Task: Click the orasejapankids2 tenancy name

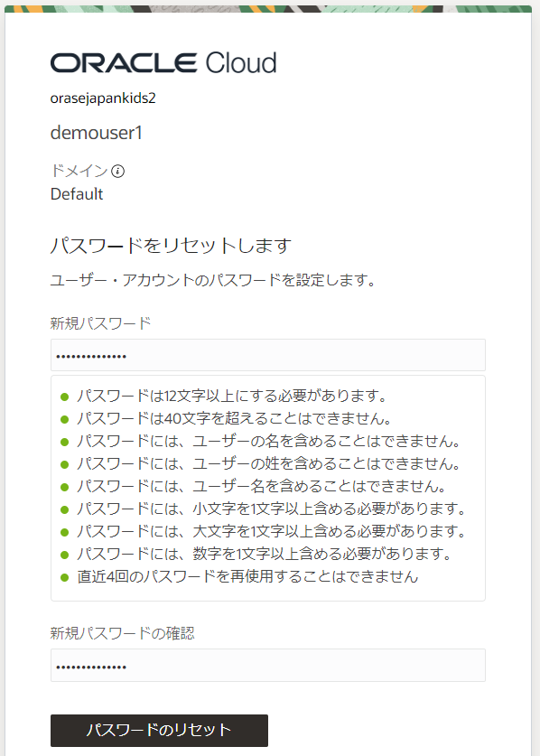Action: (103, 98)
